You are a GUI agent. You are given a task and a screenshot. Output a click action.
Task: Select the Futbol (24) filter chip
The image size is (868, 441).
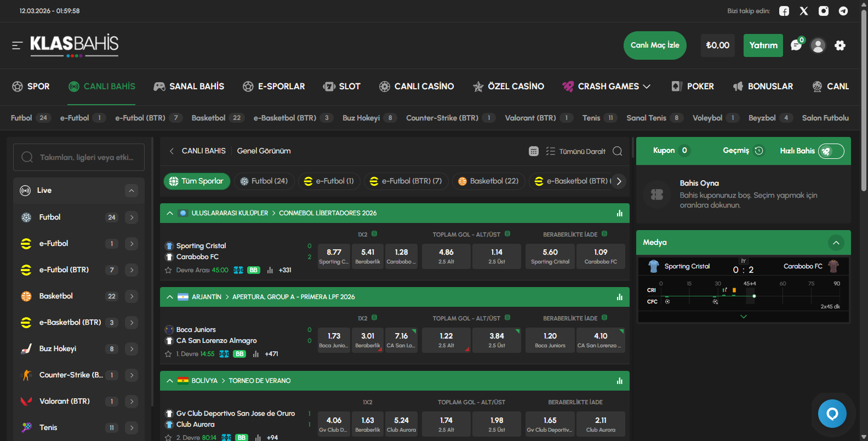point(264,181)
